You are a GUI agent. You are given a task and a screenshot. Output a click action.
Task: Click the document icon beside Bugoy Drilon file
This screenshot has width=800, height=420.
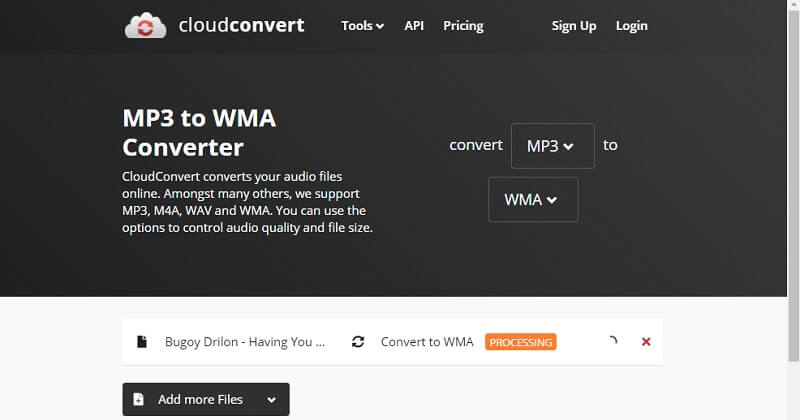(x=142, y=342)
